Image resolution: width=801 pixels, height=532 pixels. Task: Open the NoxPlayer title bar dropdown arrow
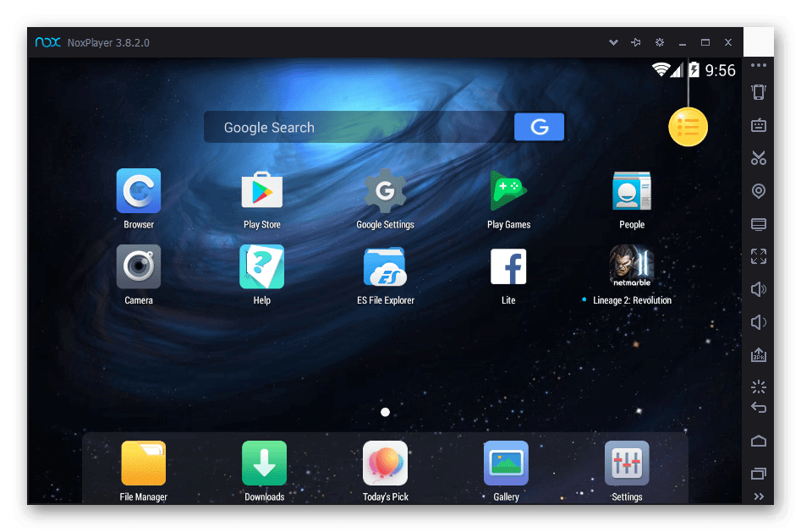click(x=613, y=42)
